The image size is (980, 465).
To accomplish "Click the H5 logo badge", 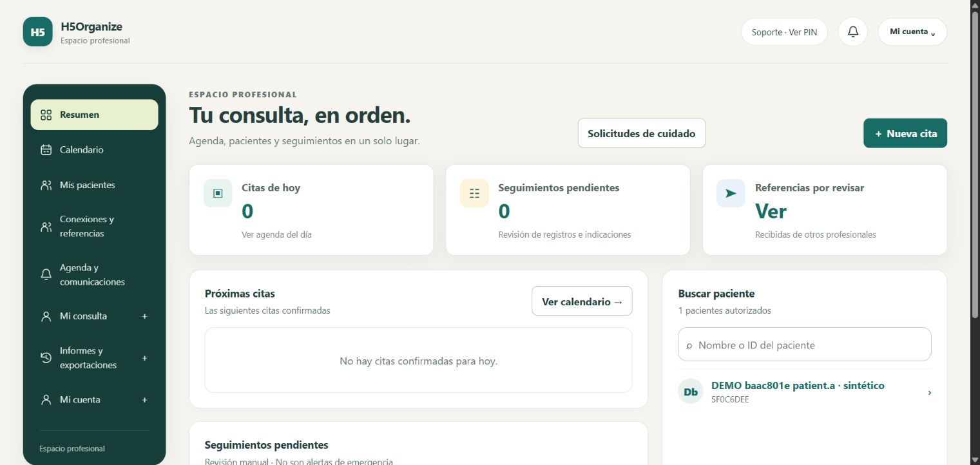I will pos(38,32).
